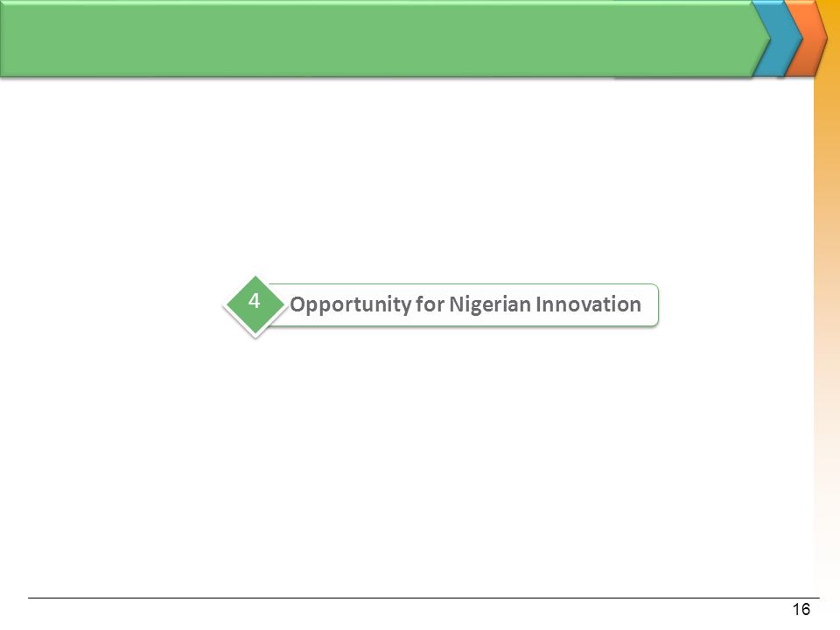Click the top corner of green diamond
840x630 pixels.
255,279
